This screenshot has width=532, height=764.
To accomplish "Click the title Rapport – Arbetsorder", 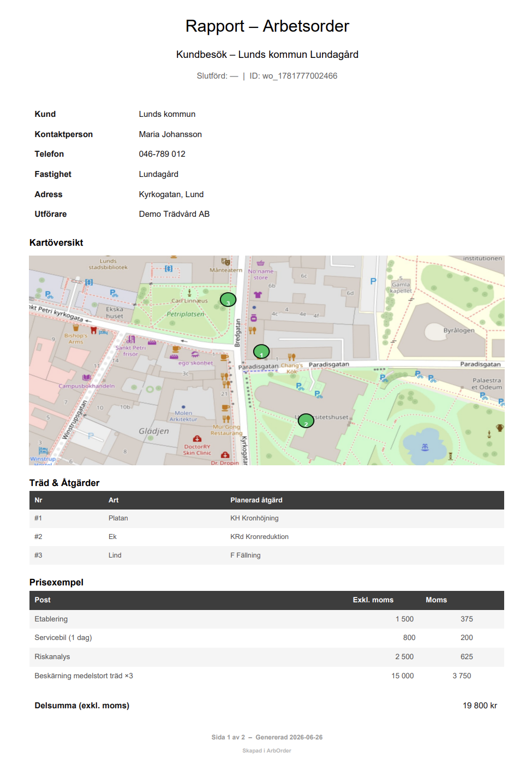I will (x=267, y=26).
